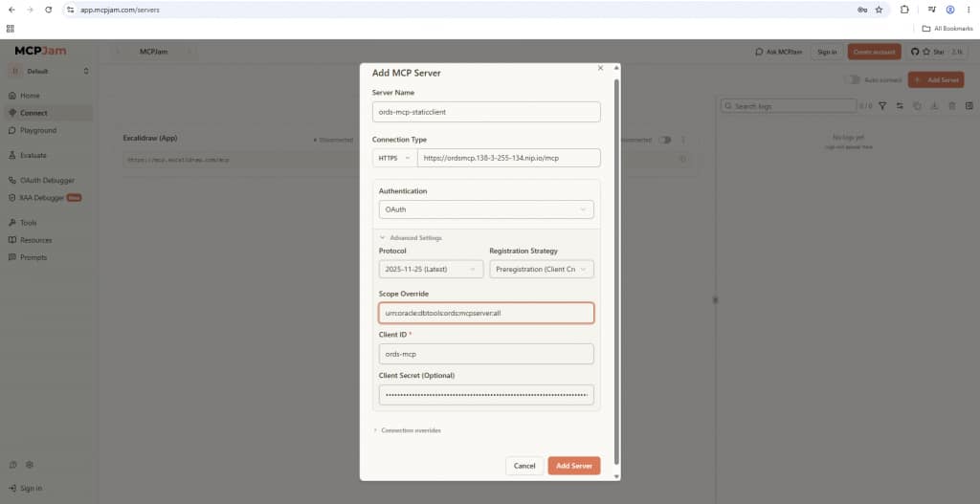
Task: Download logs with the download icon
Action: point(934,106)
